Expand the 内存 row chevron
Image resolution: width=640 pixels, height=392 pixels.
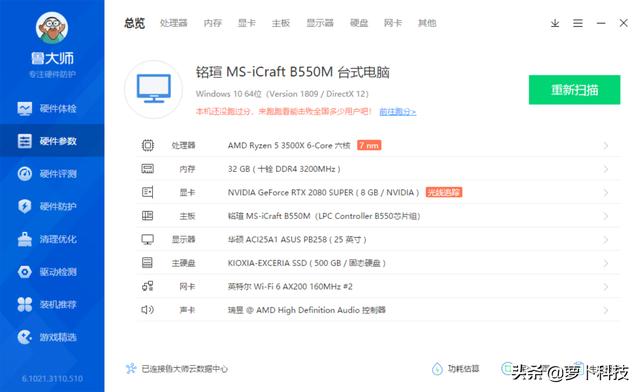pos(606,169)
